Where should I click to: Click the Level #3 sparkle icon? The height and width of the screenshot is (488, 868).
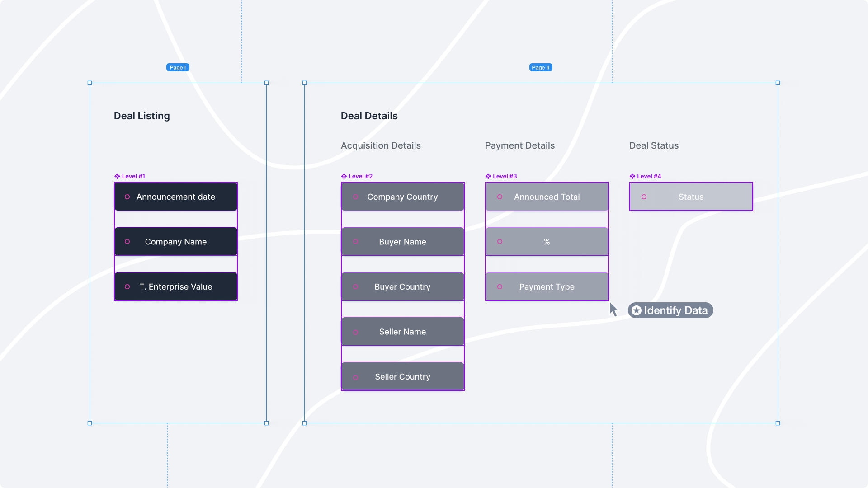click(489, 176)
